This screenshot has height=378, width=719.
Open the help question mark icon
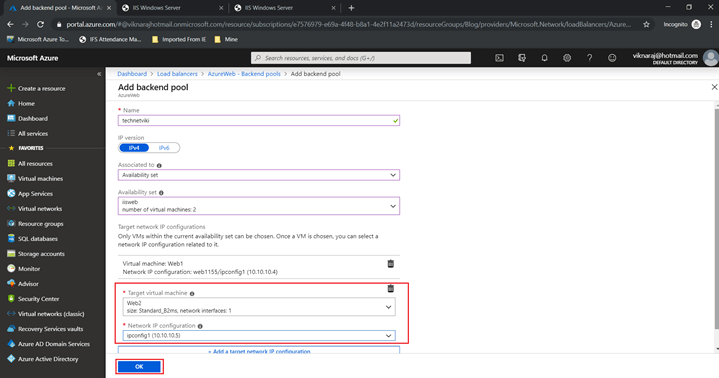coord(590,58)
